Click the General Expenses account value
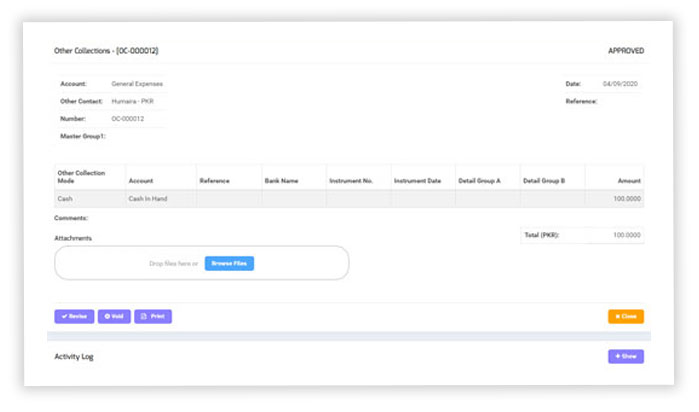The height and width of the screenshot is (412, 699). [137, 84]
